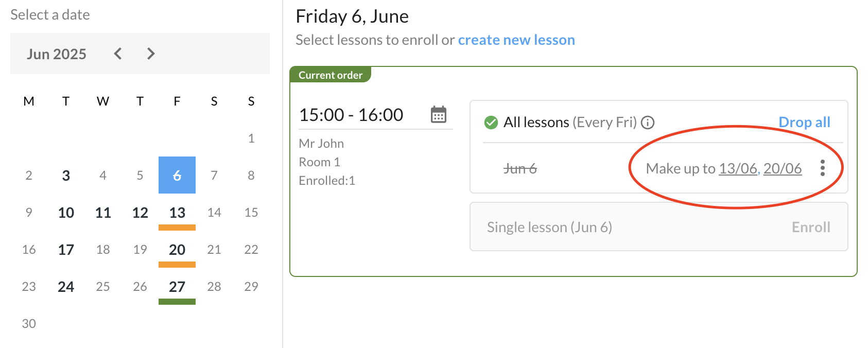Select June 13 on the calendar

point(177,213)
